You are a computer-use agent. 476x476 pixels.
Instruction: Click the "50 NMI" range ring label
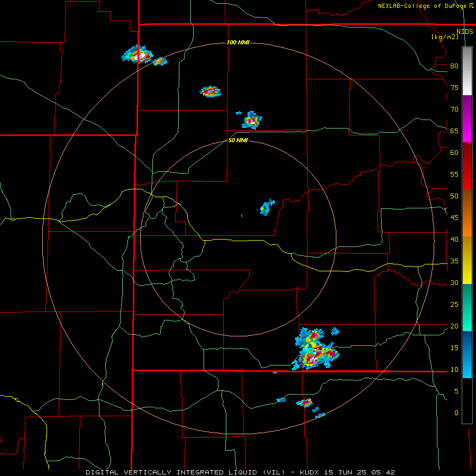tap(239, 140)
